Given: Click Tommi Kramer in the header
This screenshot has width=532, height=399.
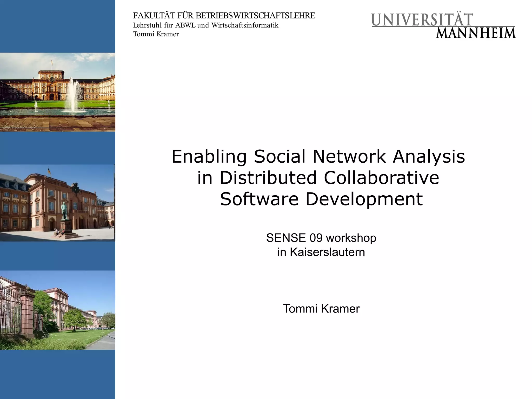Looking at the screenshot, I should click(156, 34).
